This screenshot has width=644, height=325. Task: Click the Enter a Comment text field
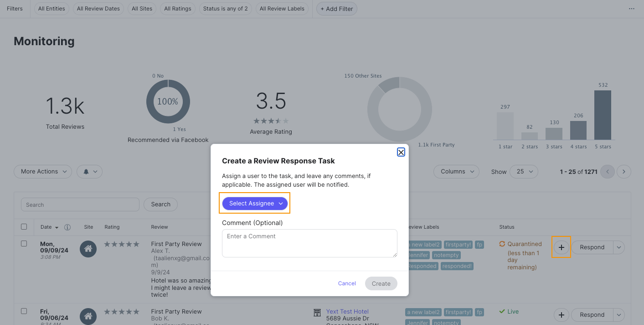tap(309, 243)
